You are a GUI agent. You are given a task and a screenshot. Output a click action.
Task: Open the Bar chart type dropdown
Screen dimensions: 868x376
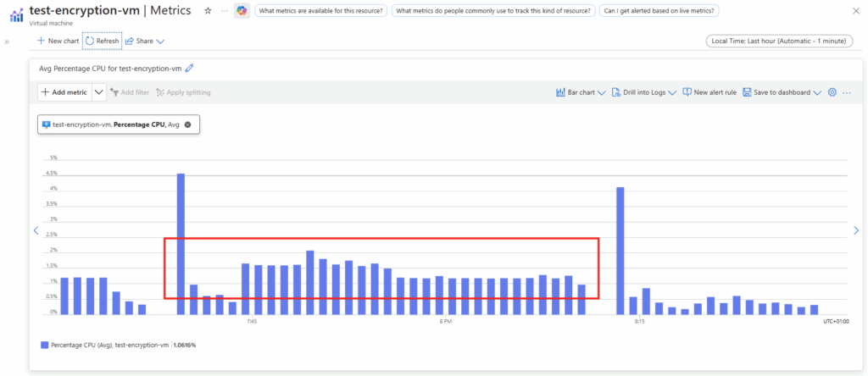pyautogui.click(x=580, y=92)
